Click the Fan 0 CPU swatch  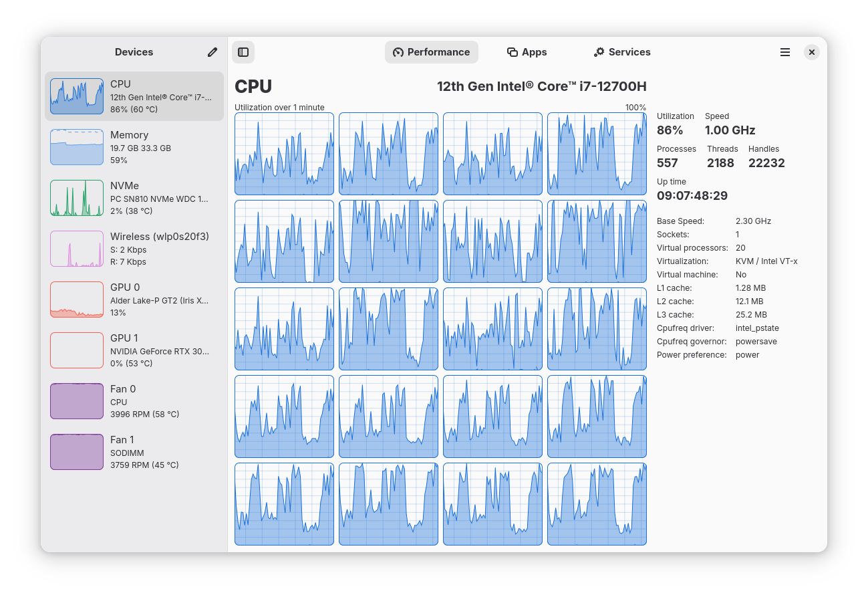pos(77,401)
